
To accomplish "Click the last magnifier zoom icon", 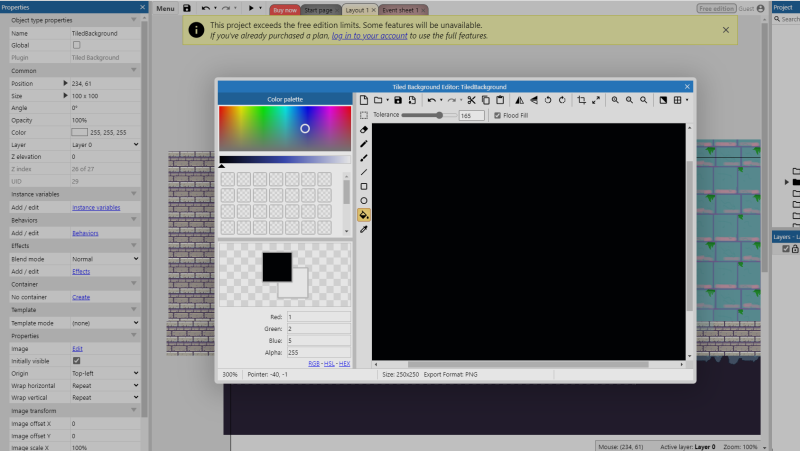I will [644, 100].
